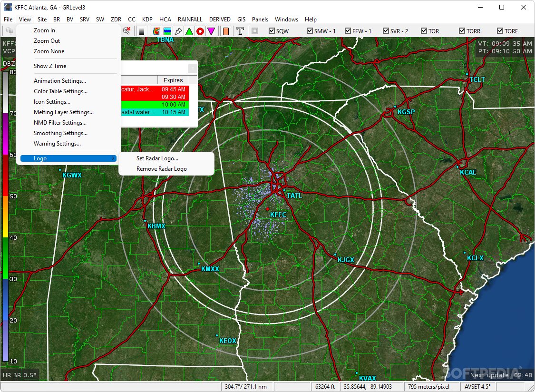The image size is (535, 392).
Task: Click the black-to-white gradient toolbar icon
Action: [142, 31]
